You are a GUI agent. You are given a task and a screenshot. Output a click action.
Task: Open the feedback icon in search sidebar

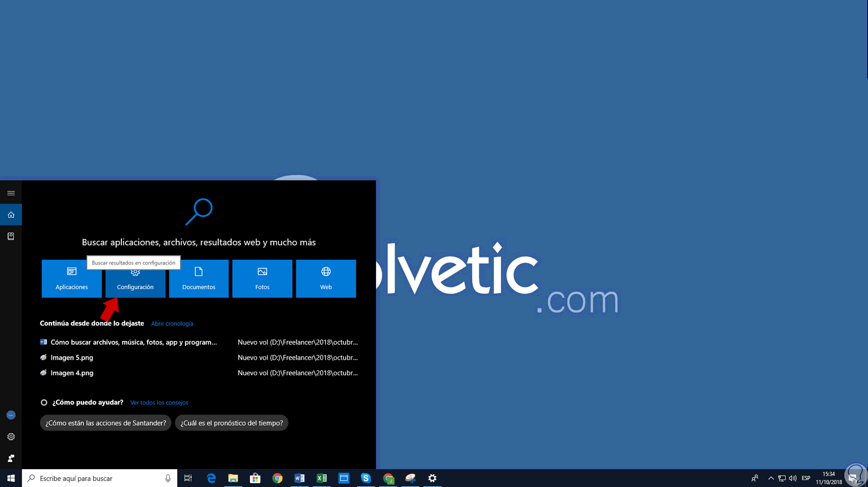(11, 458)
